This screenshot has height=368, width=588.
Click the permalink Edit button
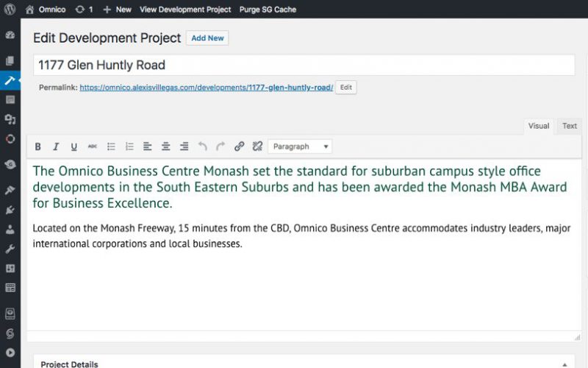[x=345, y=87]
